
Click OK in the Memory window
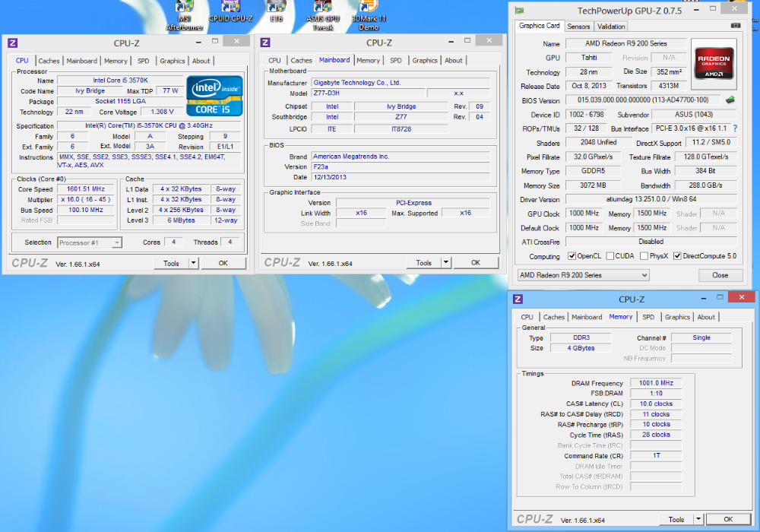(728, 519)
